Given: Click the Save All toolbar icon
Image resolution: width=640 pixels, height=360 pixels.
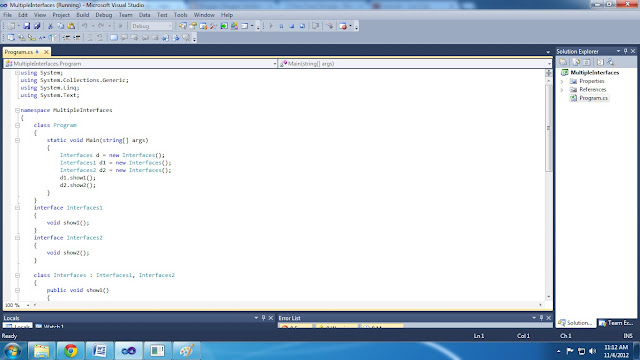Looking at the screenshot, I should [x=37, y=26].
